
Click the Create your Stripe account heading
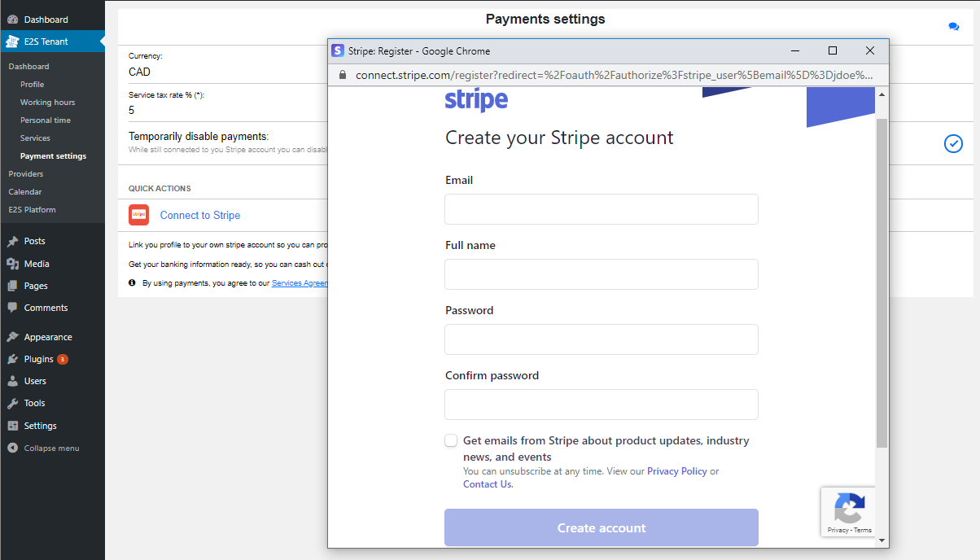click(x=559, y=138)
